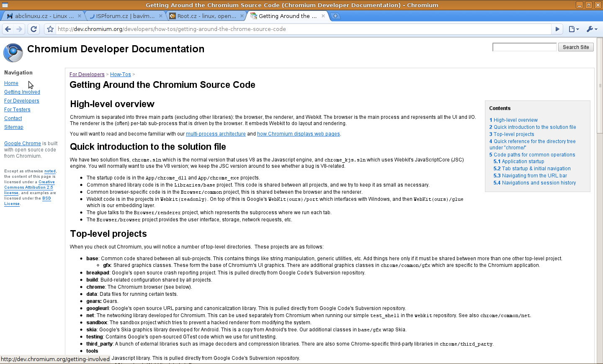Image resolution: width=603 pixels, height=364 pixels.
Task: Close the Getting Around the tab
Action: click(323, 16)
